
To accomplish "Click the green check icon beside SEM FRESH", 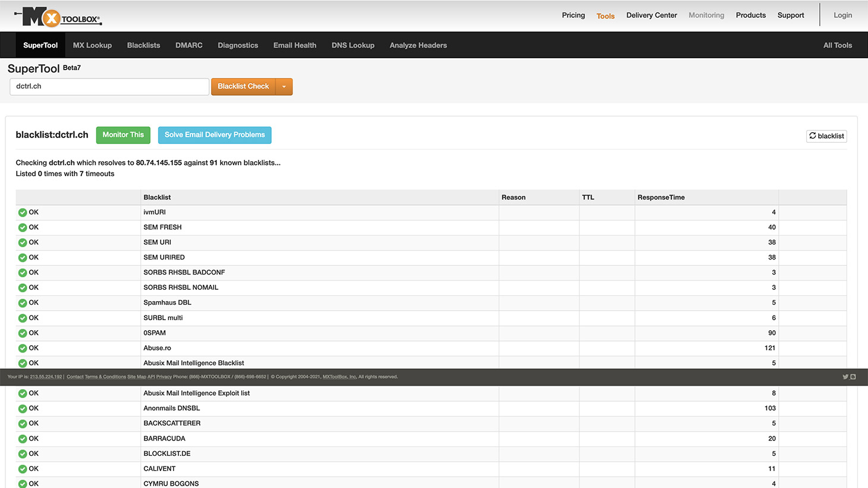I will coord(23,227).
